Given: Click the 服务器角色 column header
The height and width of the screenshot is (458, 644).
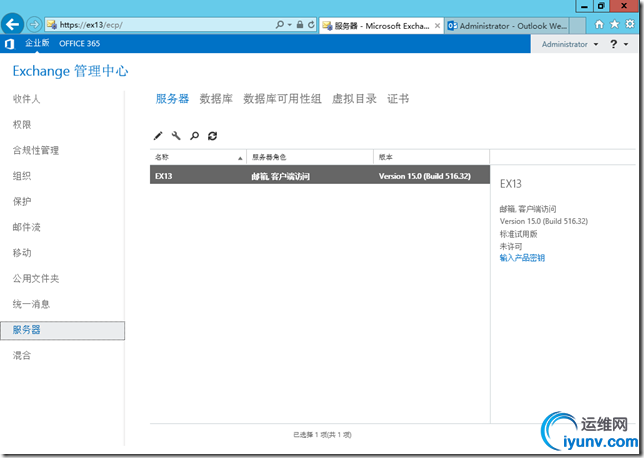Looking at the screenshot, I should (x=310, y=157).
